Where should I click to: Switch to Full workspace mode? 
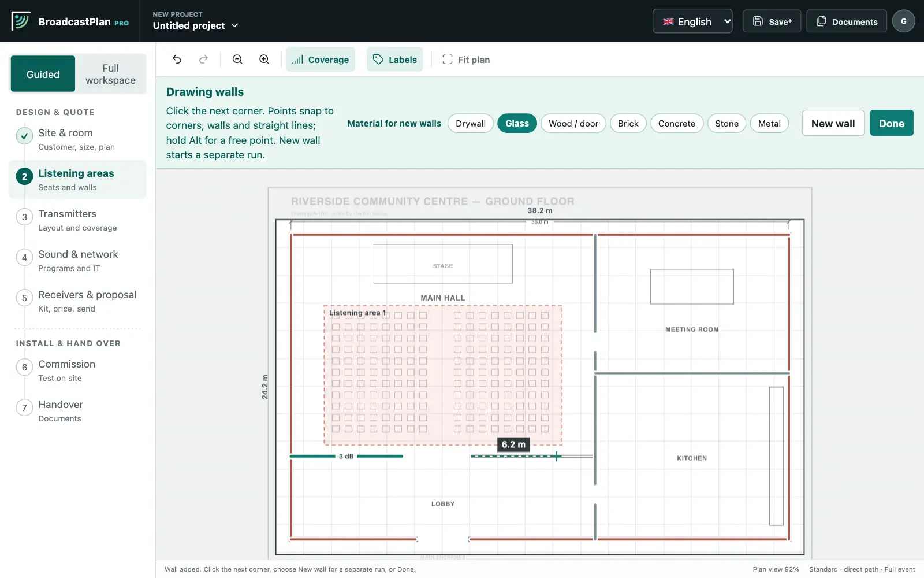[x=110, y=74]
